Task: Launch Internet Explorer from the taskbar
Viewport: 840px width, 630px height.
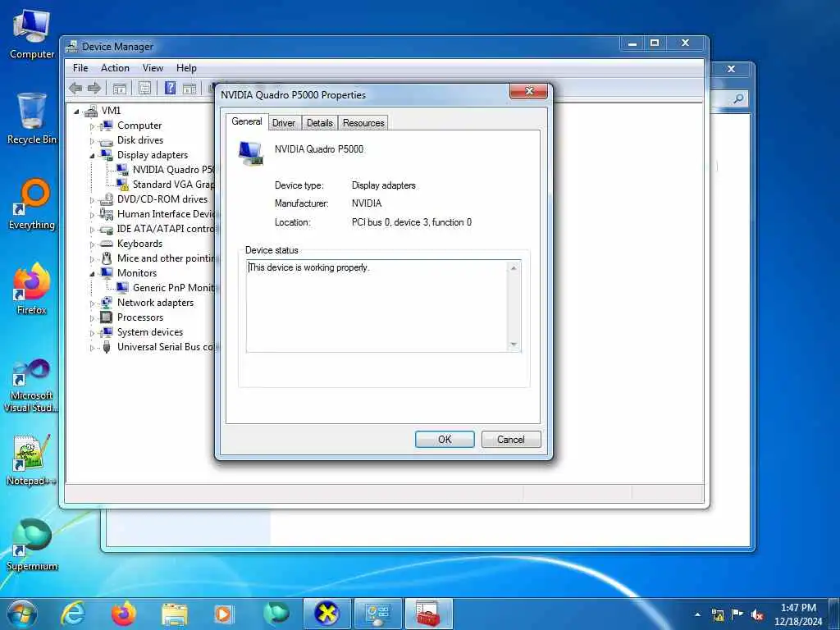Action: [72, 614]
